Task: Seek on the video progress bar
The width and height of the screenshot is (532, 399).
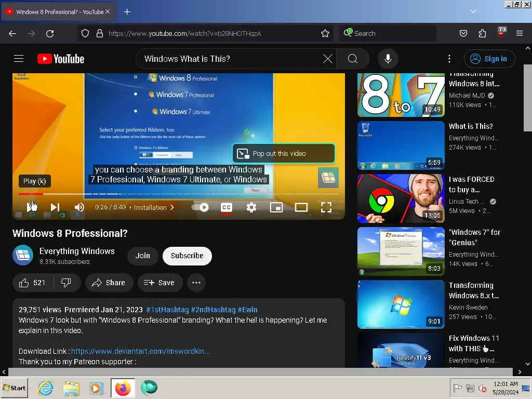Action: coord(179,194)
